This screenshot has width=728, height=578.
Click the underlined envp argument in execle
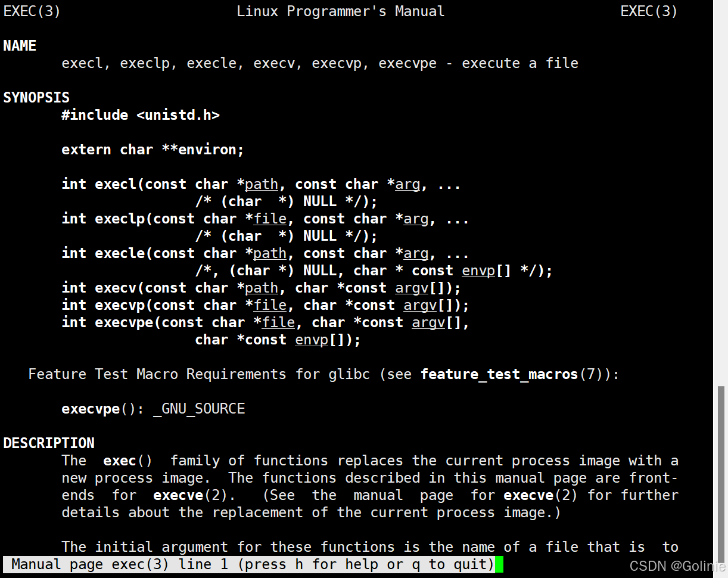(x=478, y=271)
